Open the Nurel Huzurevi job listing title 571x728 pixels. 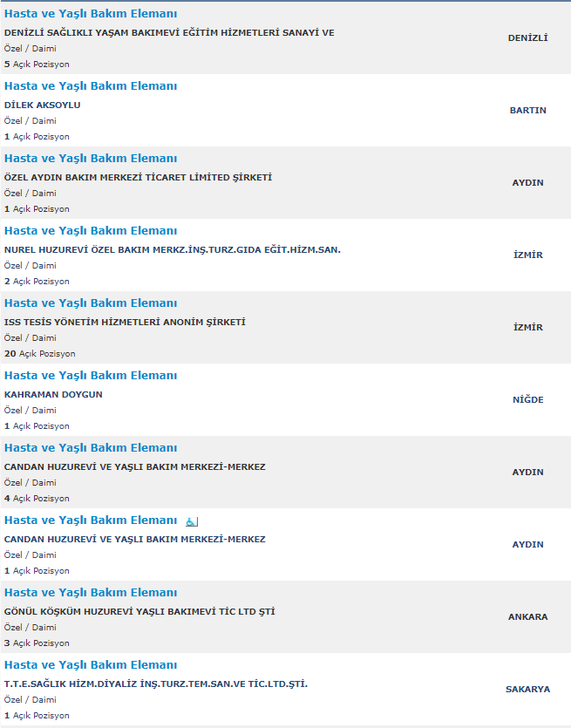91,231
